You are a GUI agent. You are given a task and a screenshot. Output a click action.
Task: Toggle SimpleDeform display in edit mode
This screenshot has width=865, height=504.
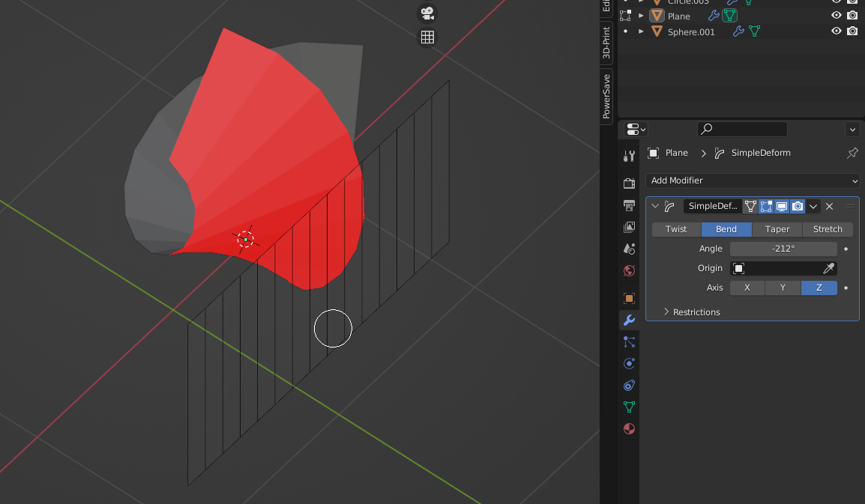[x=766, y=207]
